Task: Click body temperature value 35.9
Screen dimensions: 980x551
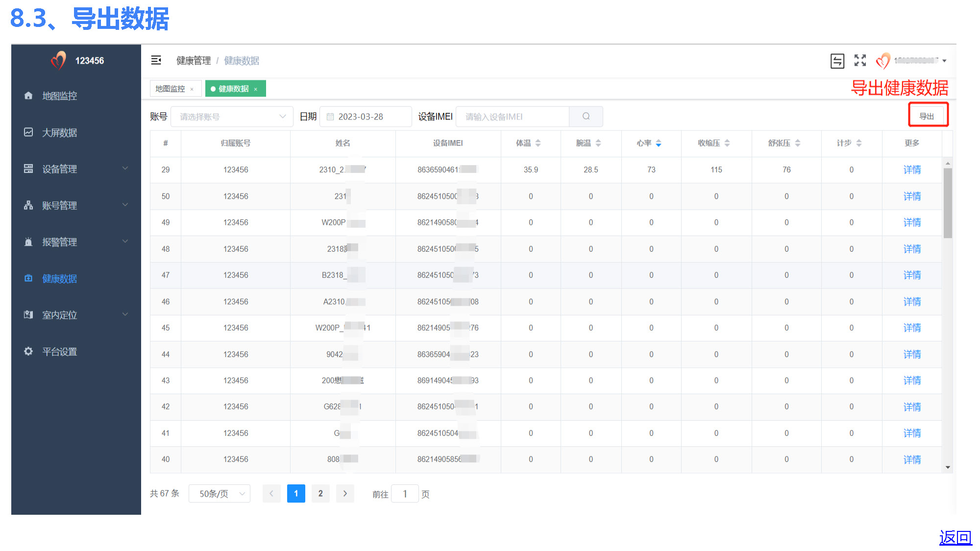Action: point(531,169)
